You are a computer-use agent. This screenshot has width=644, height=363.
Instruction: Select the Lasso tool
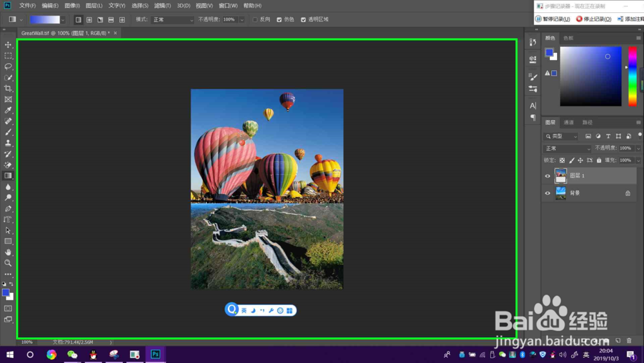(8, 66)
